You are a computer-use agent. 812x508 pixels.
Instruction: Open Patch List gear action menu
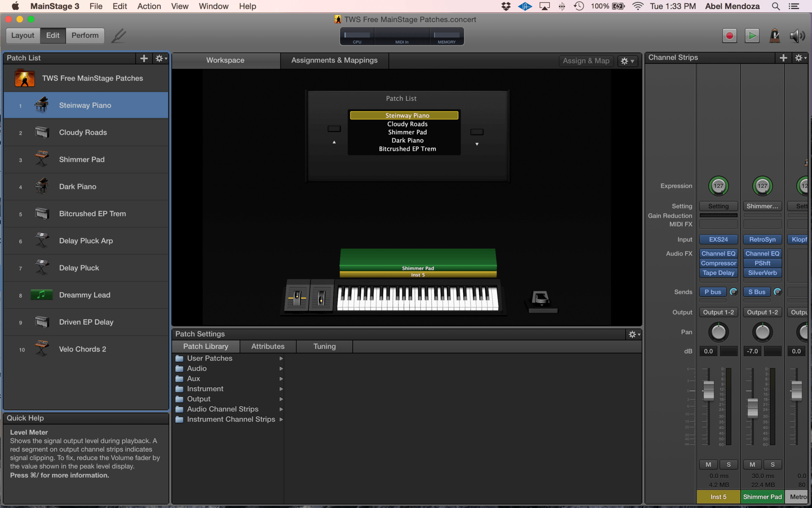(x=161, y=58)
